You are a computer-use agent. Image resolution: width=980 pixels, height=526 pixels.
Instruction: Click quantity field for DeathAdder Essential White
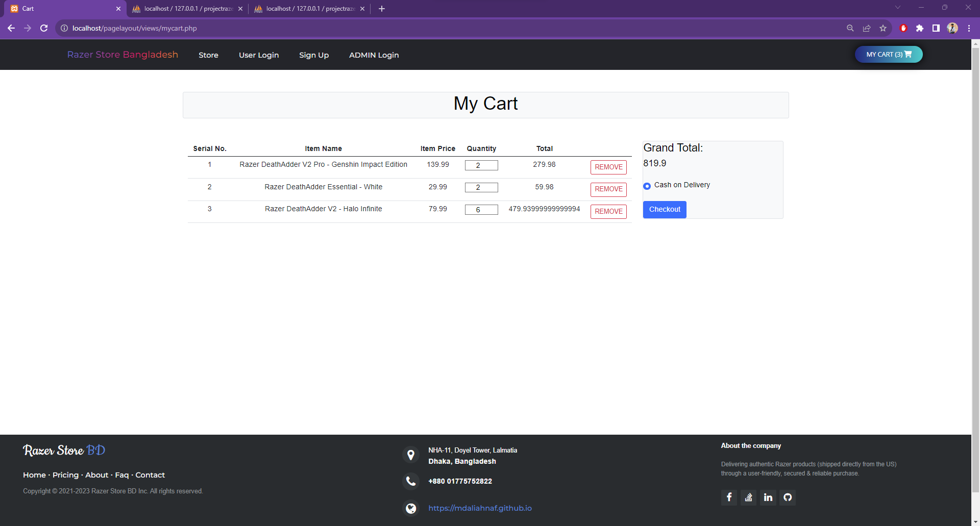(x=481, y=187)
